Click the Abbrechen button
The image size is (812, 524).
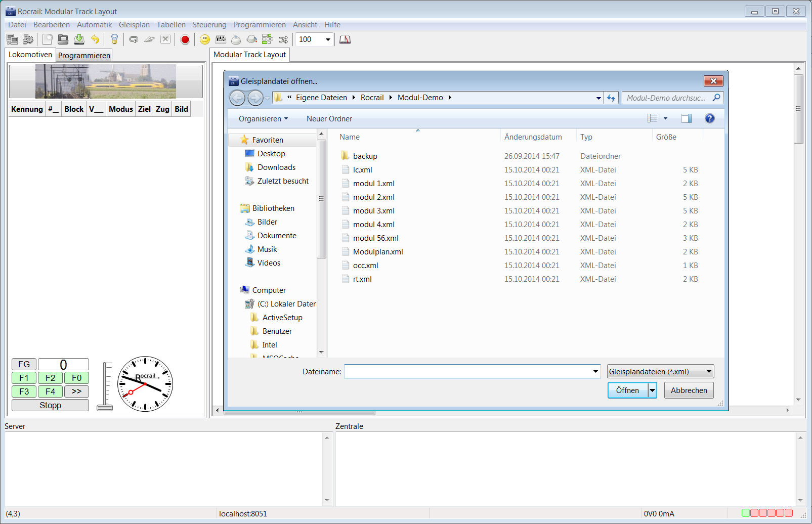click(689, 390)
